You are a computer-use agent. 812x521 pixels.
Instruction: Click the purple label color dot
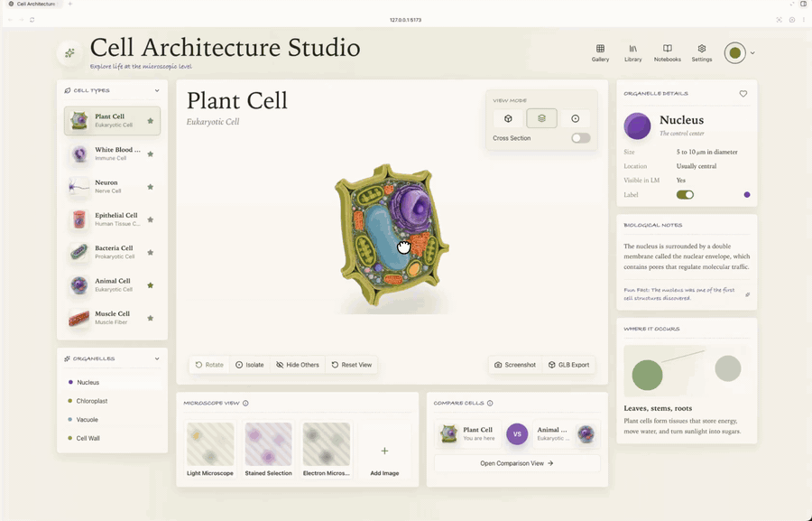click(747, 195)
